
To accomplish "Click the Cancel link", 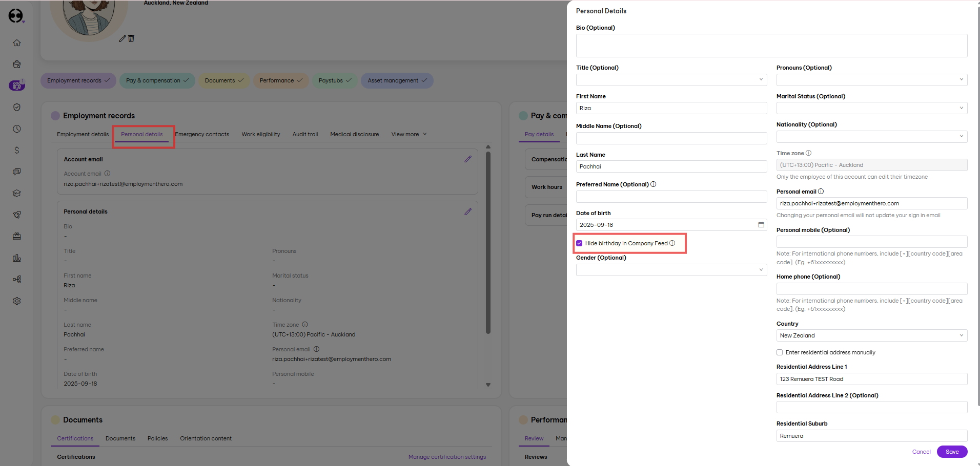I will [x=921, y=452].
